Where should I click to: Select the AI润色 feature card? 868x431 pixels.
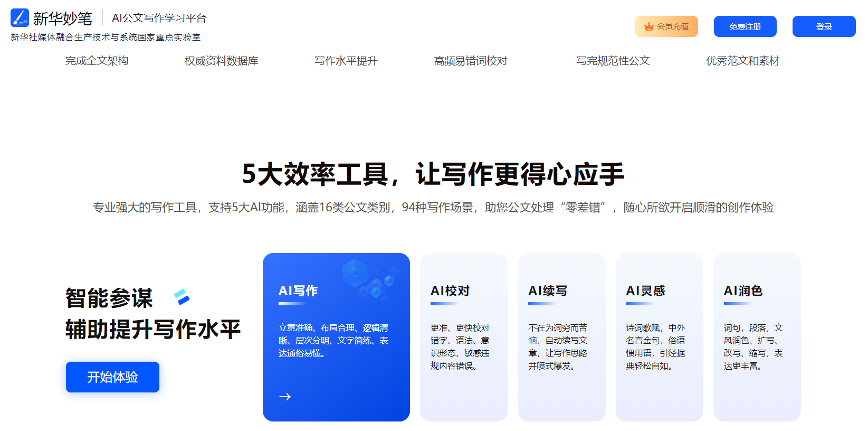(x=757, y=337)
